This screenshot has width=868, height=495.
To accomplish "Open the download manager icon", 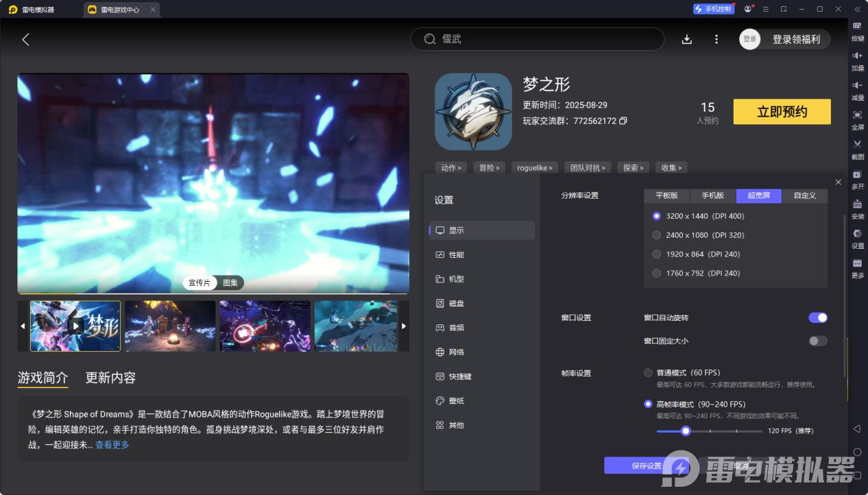I will click(x=686, y=40).
